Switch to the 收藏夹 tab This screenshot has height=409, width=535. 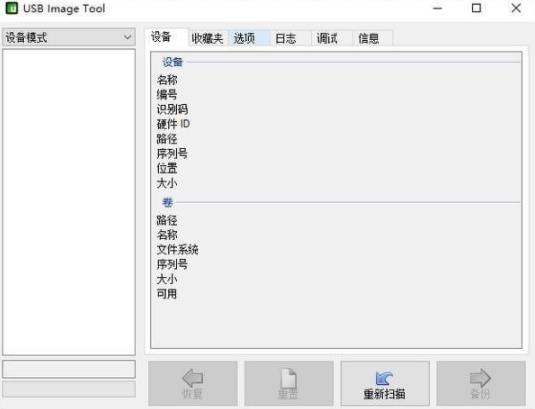[x=207, y=38]
